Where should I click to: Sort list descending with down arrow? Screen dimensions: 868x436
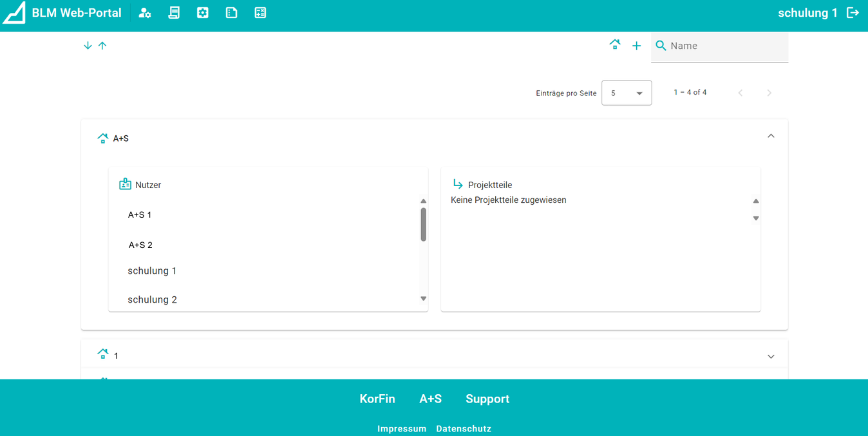(x=88, y=46)
